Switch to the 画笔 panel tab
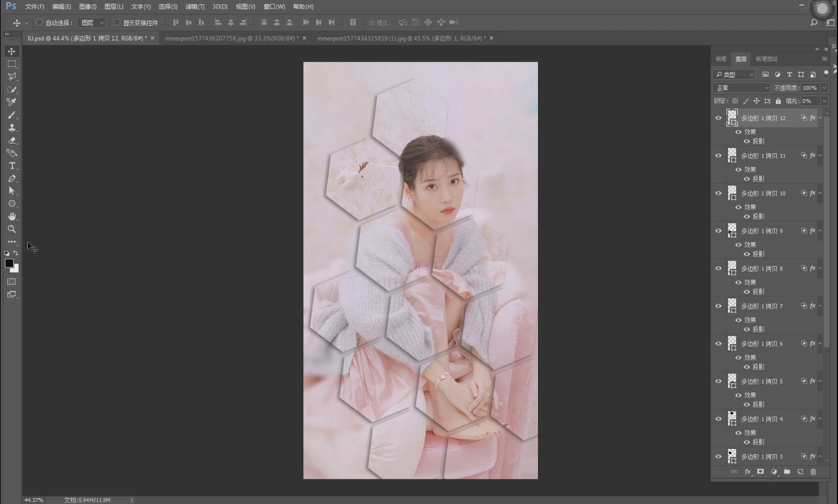 point(721,59)
